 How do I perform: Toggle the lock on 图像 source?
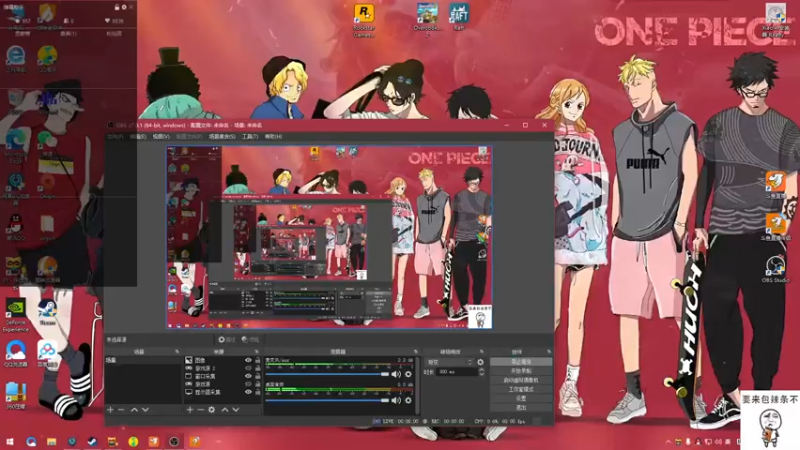tap(257, 360)
